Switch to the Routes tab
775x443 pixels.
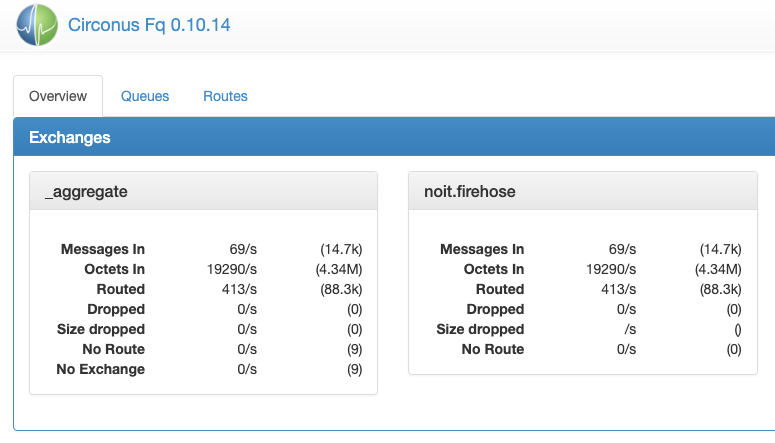coord(225,96)
